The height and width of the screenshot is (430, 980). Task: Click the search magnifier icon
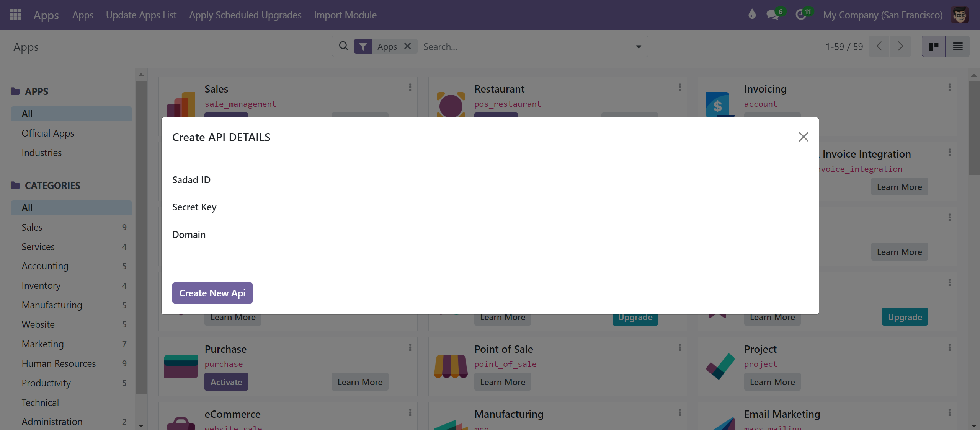point(343,46)
